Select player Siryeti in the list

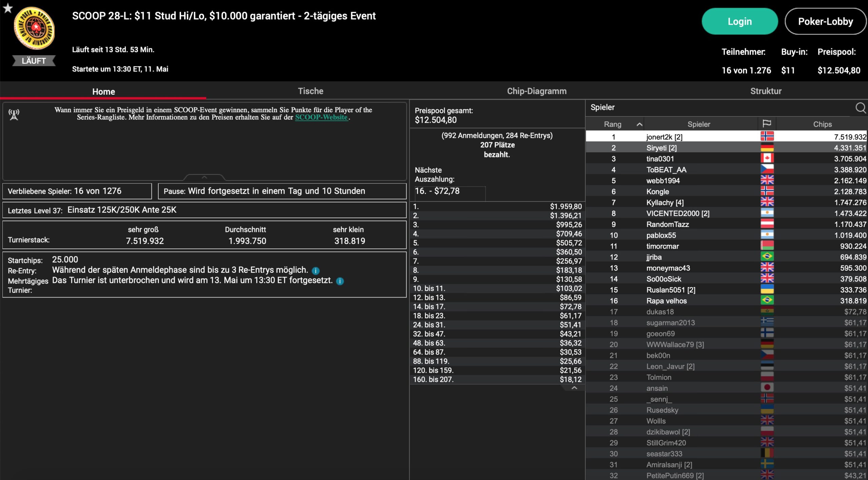pyautogui.click(x=661, y=148)
